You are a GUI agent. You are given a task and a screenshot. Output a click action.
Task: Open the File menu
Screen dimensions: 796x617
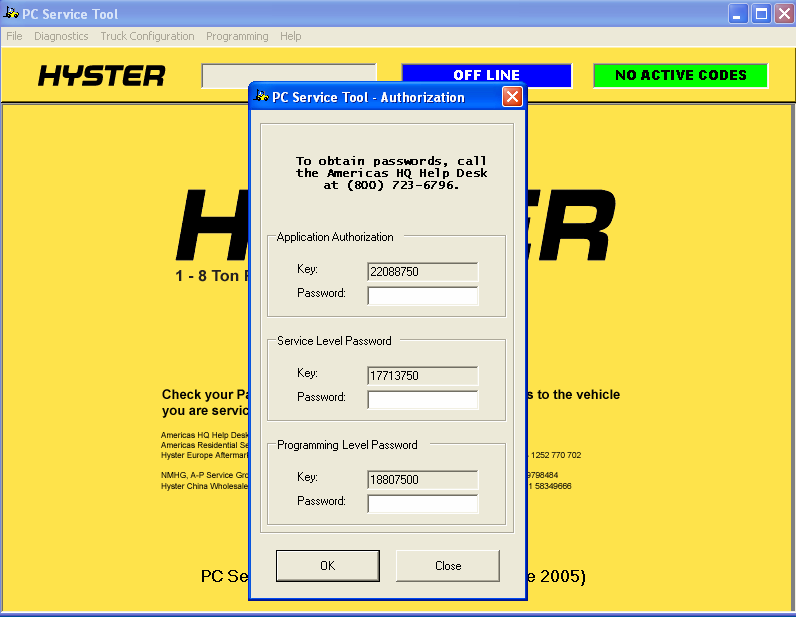click(x=14, y=36)
